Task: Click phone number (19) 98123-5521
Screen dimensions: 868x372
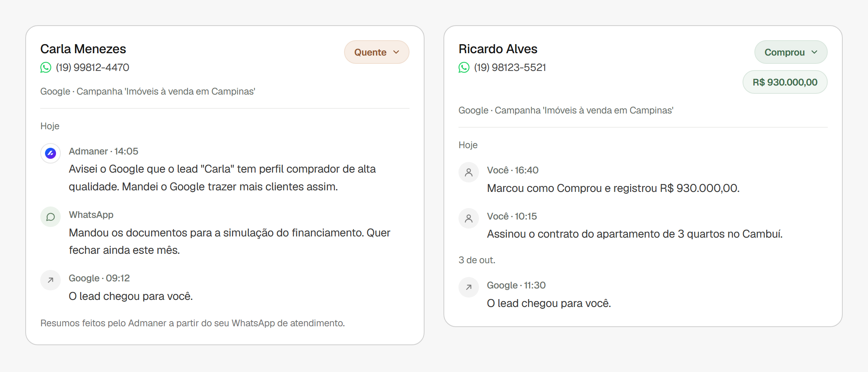Action: [x=510, y=67]
